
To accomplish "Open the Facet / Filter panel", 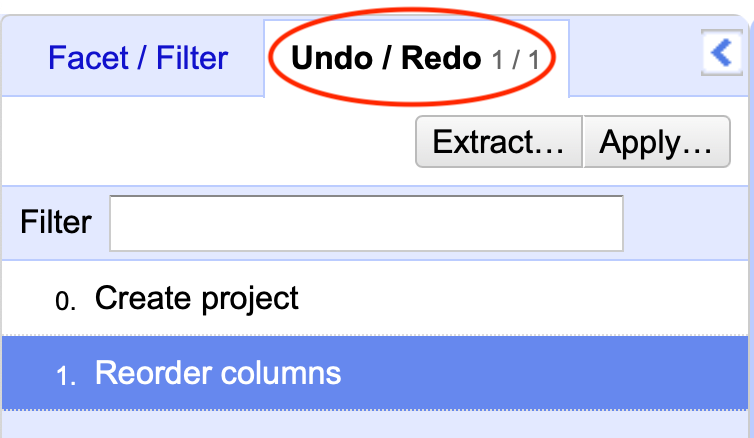I will 138,58.
